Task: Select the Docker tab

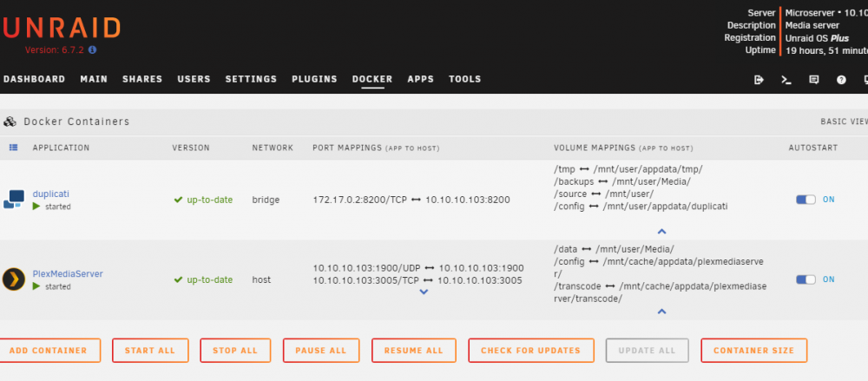Action: [x=372, y=79]
